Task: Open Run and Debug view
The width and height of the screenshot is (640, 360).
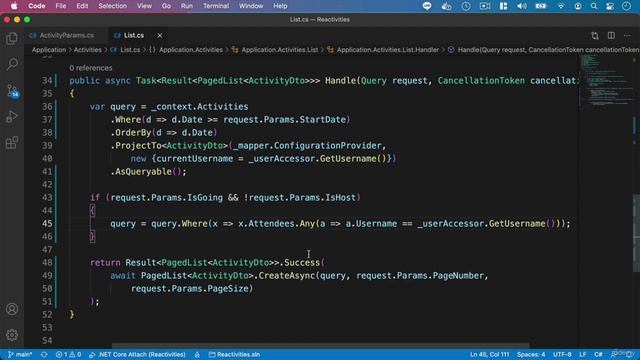Action: pyautogui.click(x=12, y=117)
